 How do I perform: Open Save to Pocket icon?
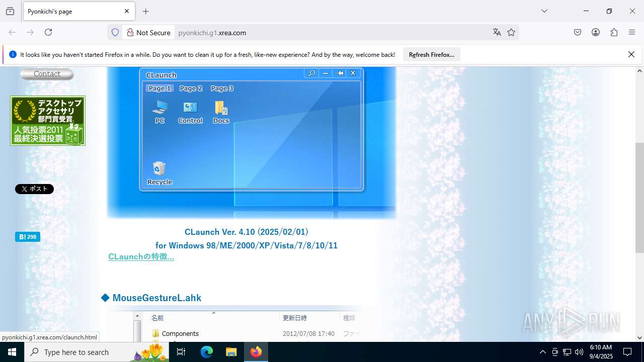(x=578, y=32)
